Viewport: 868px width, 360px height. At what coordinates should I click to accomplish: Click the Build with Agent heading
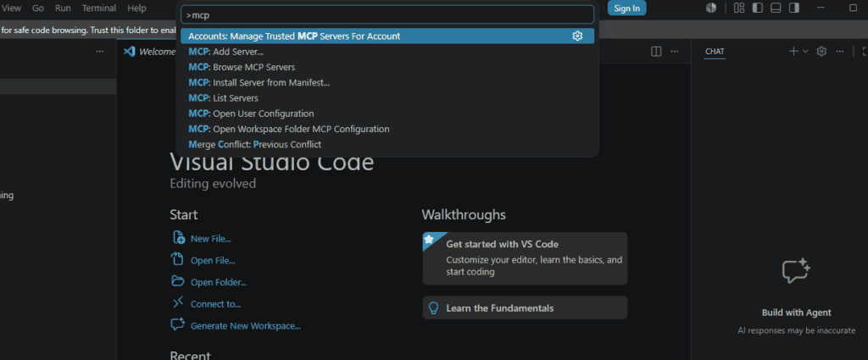tap(797, 313)
